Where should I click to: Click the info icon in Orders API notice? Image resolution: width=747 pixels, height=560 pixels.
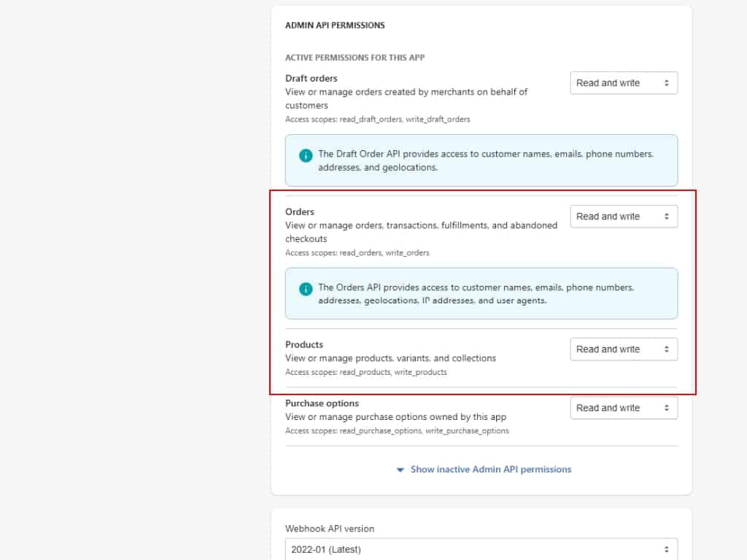[306, 289]
